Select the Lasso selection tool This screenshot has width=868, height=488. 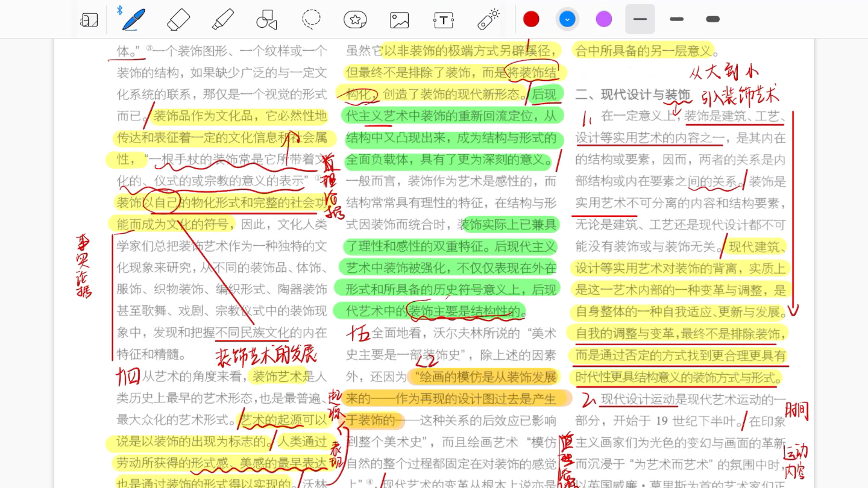pos(311,20)
